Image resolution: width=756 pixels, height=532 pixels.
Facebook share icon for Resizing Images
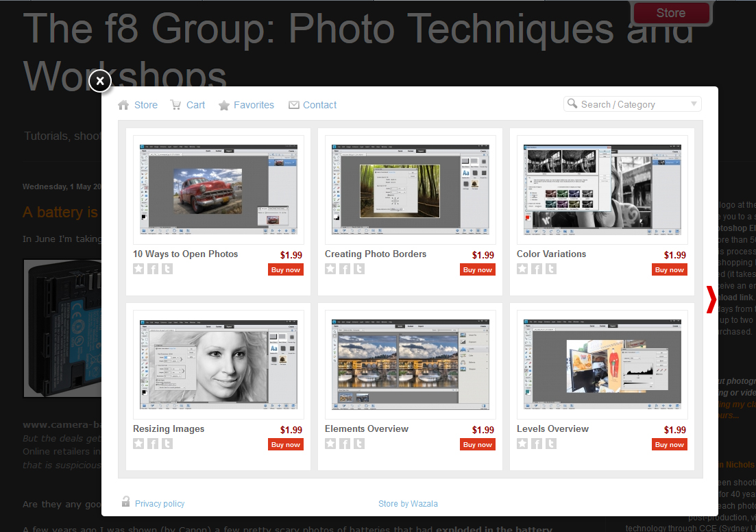click(153, 444)
